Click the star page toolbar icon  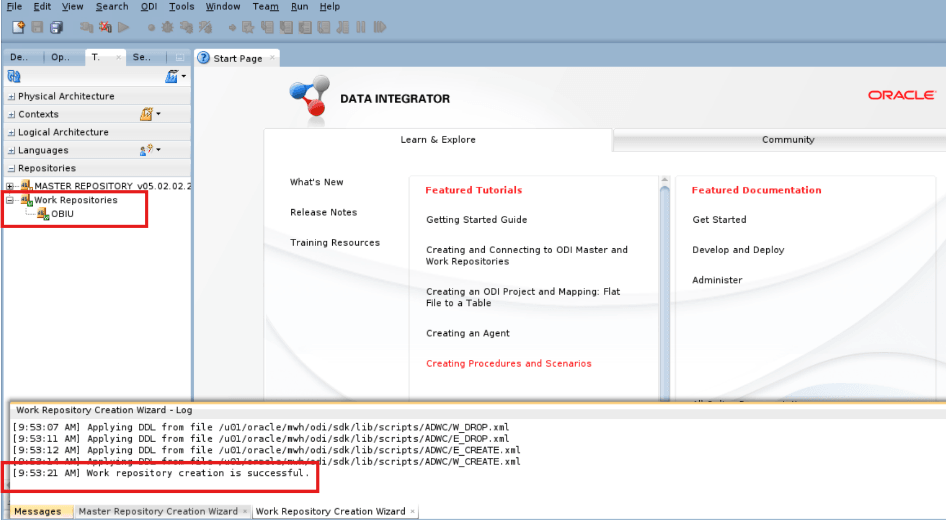[x=247, y=27]
